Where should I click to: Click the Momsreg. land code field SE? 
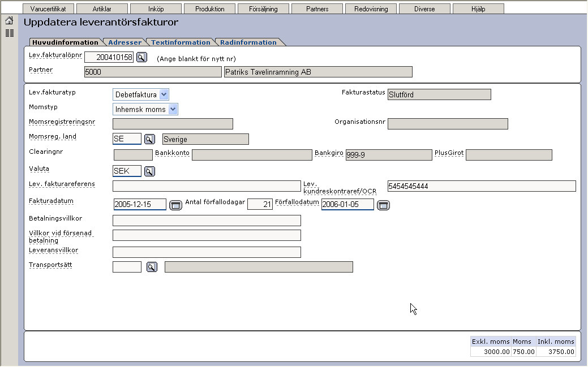pyautogui.click(x=127, y=139)
